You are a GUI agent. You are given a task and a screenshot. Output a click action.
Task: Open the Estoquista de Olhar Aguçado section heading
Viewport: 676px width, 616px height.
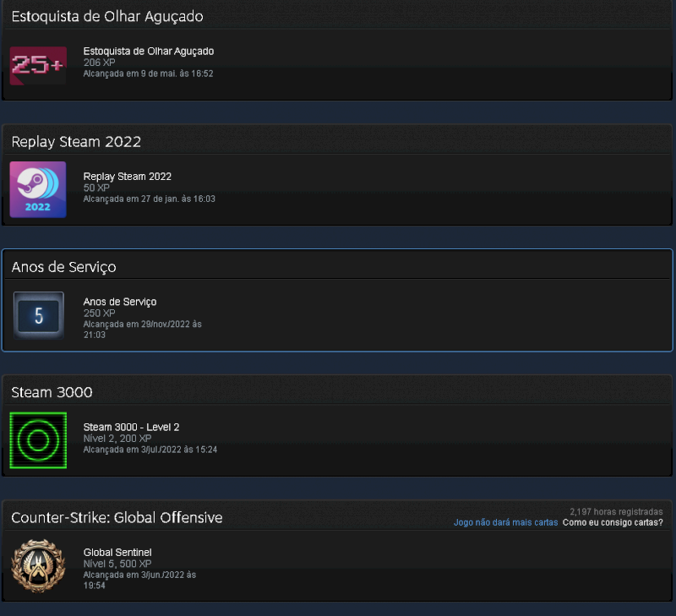(x=107, y=16)
